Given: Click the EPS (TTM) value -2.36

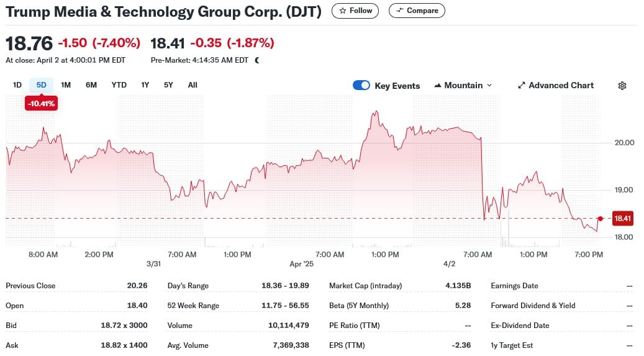Looking at the screenshot, I should coord(461,345).
